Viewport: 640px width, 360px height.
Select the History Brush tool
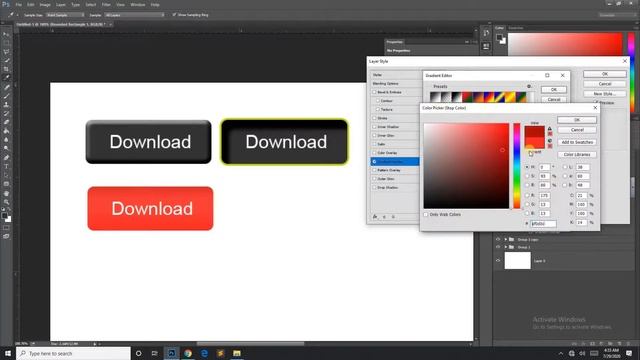point(6,113)
